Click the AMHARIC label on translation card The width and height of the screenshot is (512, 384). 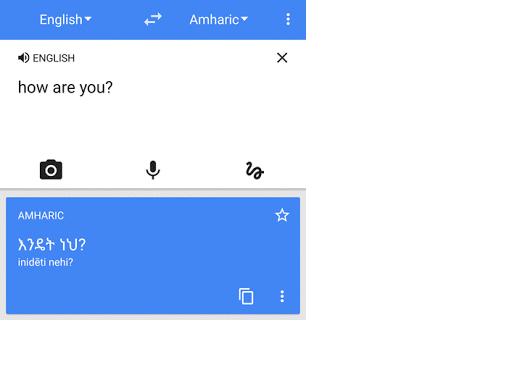(41, 216)
